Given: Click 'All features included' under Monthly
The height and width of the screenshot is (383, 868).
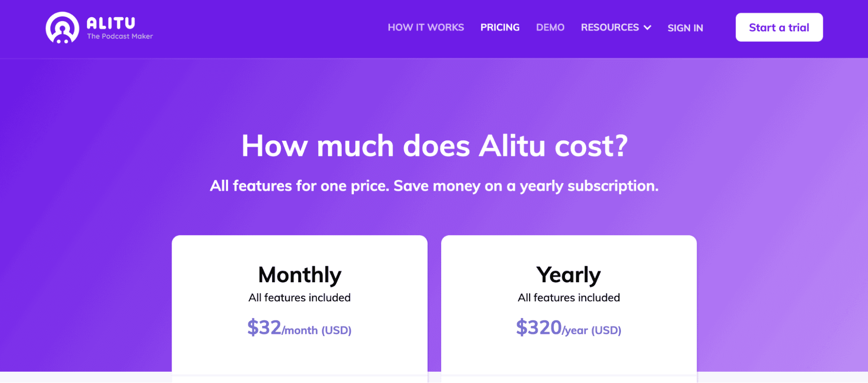Looking at the screenshot, I should (300, 297).
